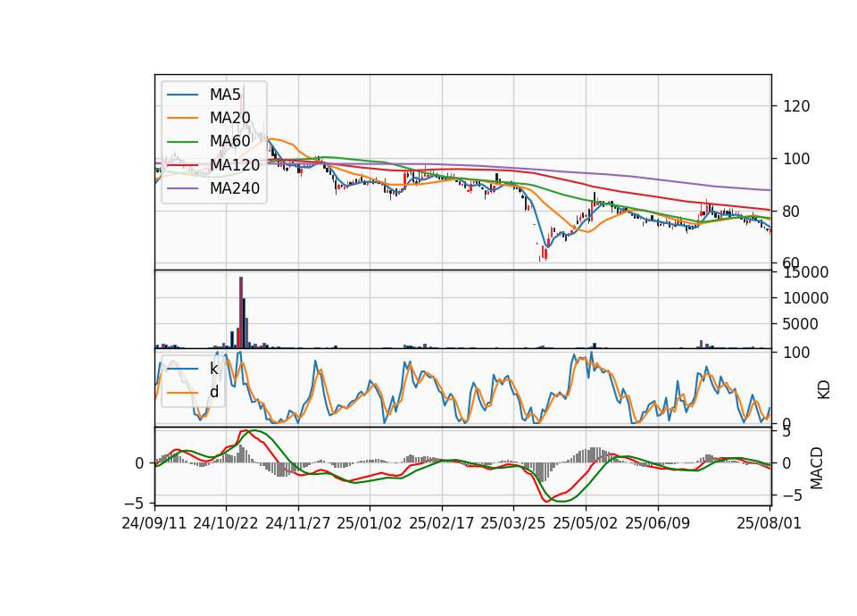
Task: Click the MA60 legend label
Action: (229, 141)
